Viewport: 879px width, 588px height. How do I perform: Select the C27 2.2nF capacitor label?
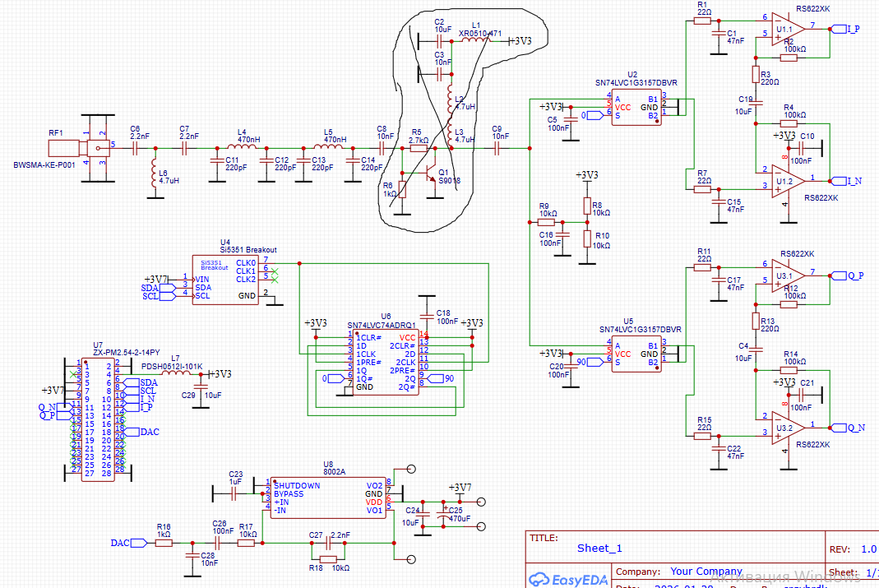click(330, 535)
